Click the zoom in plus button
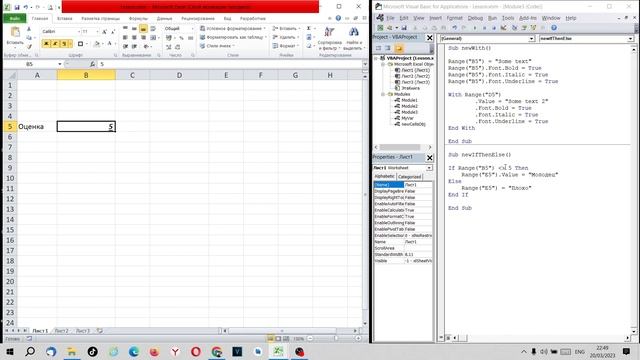The width and height of the screenshot is (640, 360). coord(358,338)
